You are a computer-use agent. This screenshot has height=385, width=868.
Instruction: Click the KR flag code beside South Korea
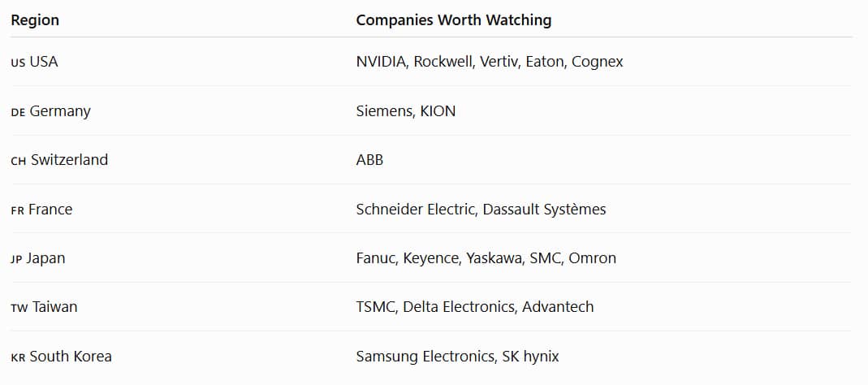tap(18, 358)
